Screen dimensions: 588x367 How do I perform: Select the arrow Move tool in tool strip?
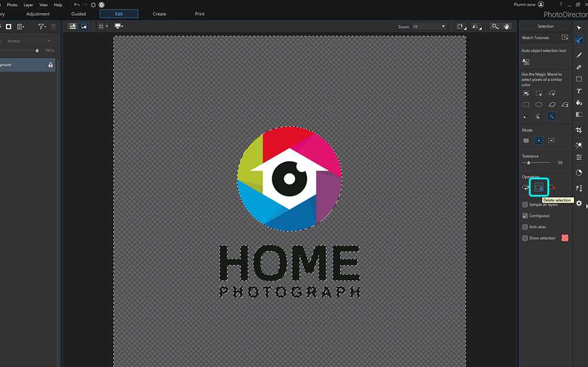[579, 28]
